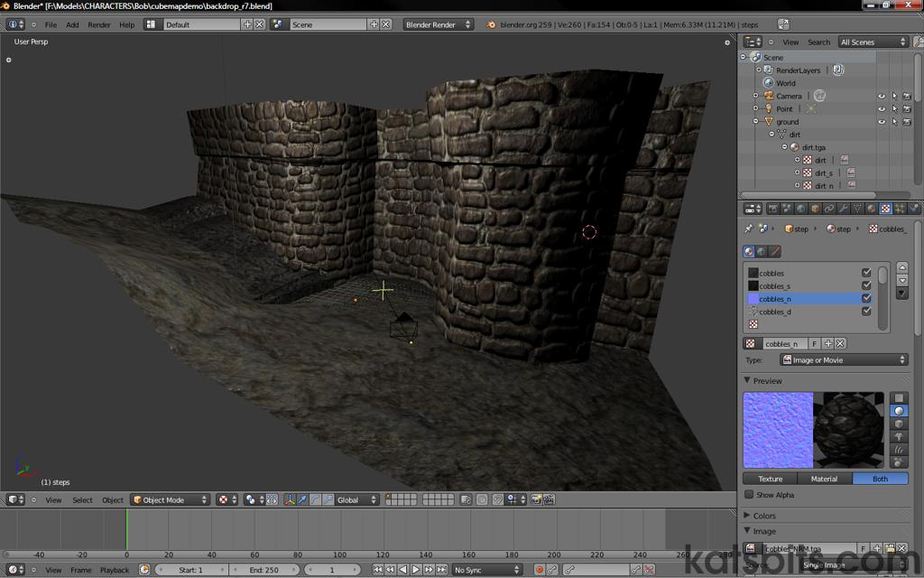The height and width of the screenshot is (578, 924).
Task: Open the Render menu
Action: [x=99, y=24]
